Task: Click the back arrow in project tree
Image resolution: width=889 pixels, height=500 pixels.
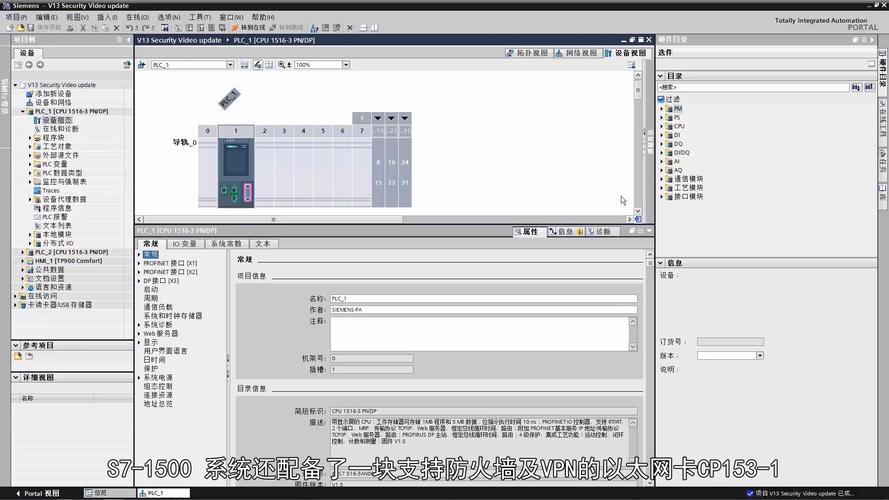Action: (x=29, y=65)
